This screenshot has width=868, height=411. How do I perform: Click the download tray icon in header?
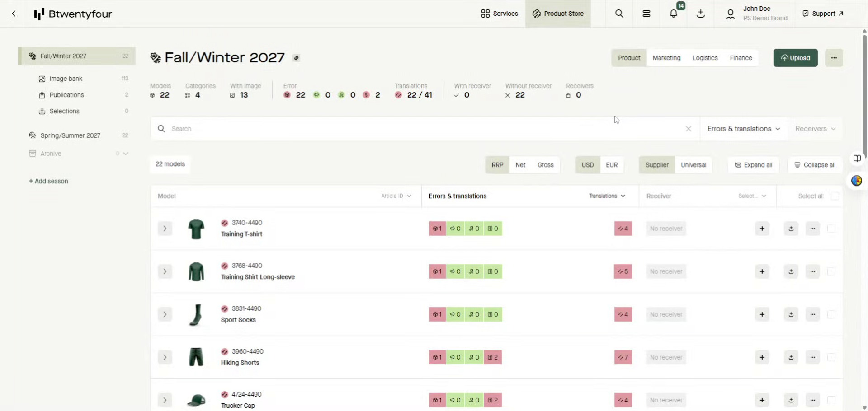click(701, 14)
